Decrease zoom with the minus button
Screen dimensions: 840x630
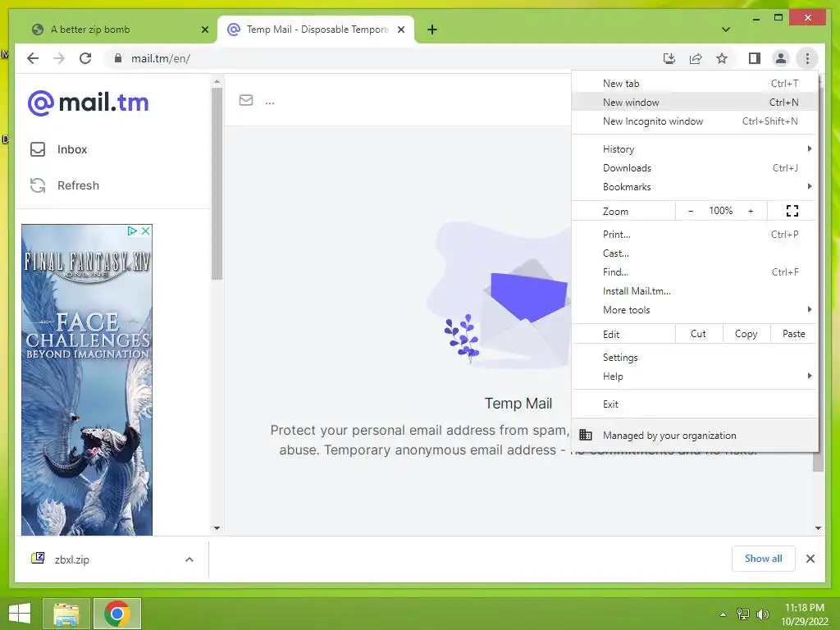tap(691, 211)
